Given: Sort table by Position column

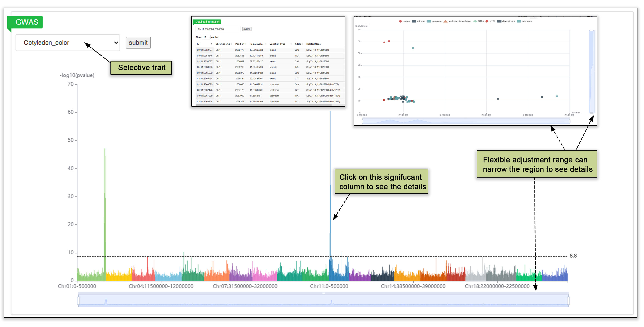Looking at the screenshot, I should tap(240, 44).
